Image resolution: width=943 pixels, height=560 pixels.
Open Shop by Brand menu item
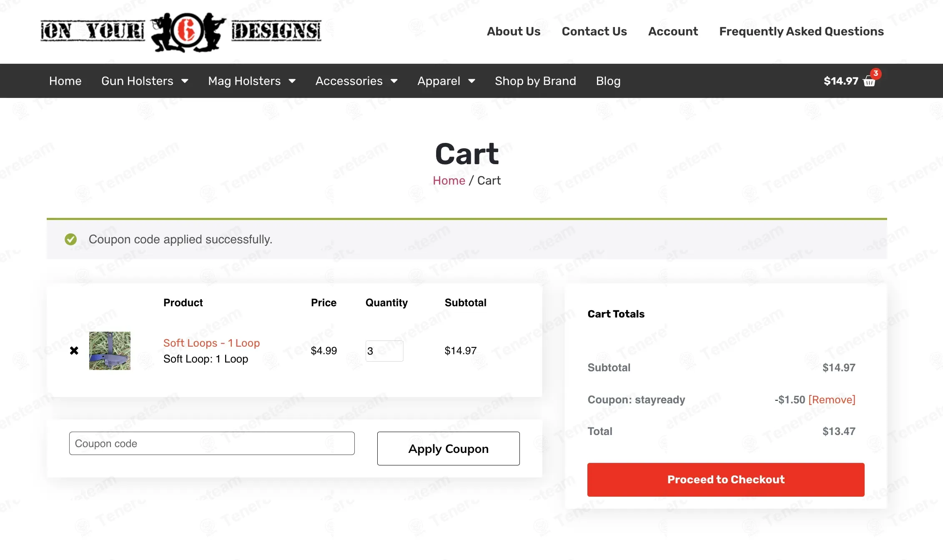(535, 81)
